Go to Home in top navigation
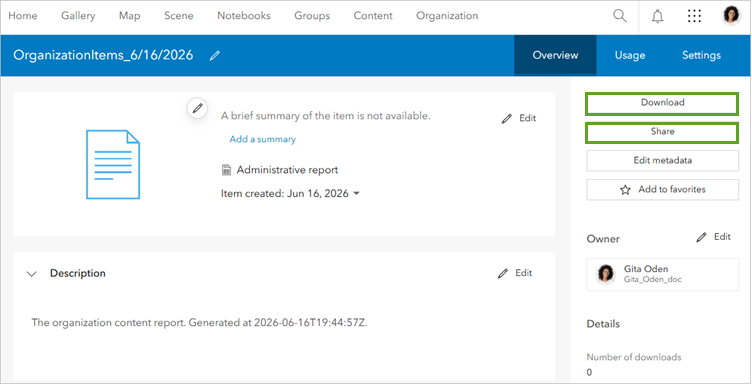The height and width of the screenshot is (384, 752). [23, 15]
